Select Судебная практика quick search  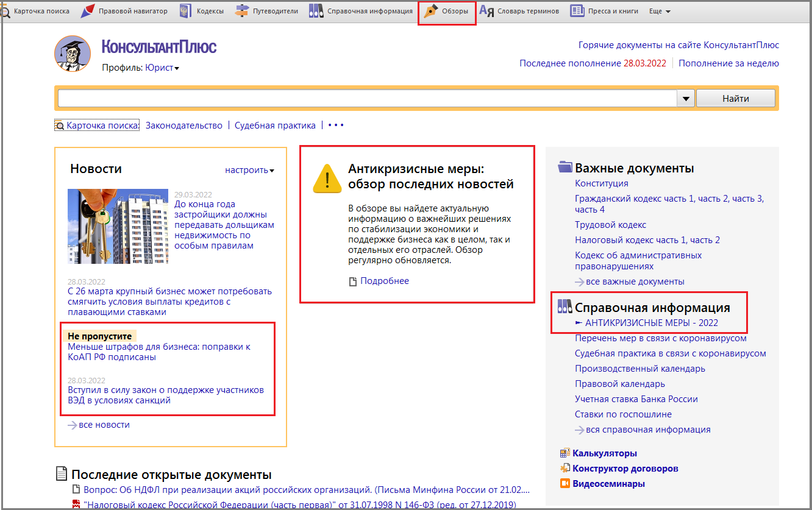(x=275, y=126)
